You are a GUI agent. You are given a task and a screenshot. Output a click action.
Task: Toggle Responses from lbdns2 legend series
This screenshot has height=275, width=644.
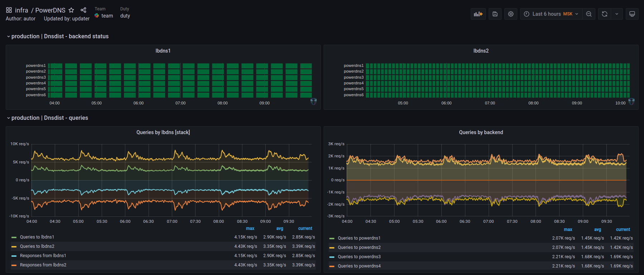43,265
